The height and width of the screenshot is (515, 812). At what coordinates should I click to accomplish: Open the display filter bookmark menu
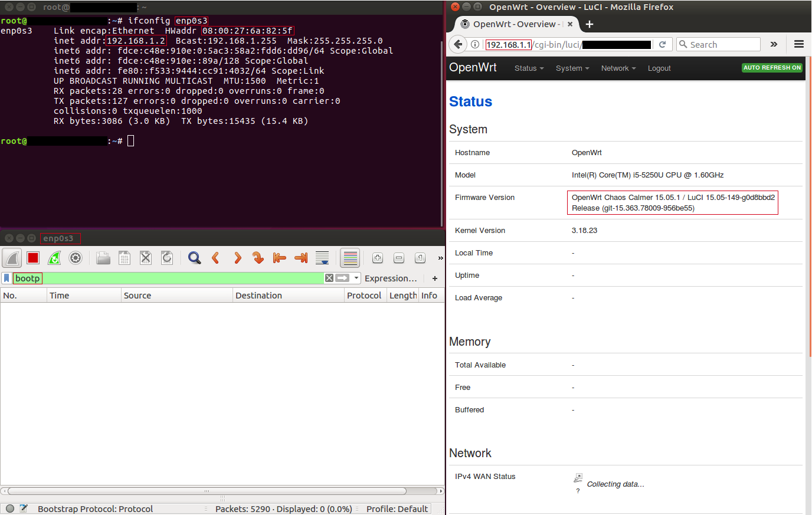pyautogui.click(x=6, y=278)
